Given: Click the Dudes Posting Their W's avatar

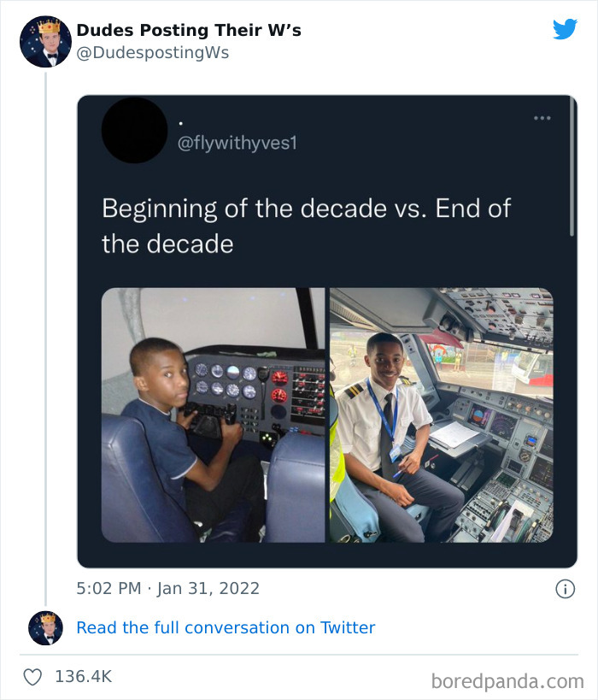Looking at the screenshot, I should click(45, 41).
